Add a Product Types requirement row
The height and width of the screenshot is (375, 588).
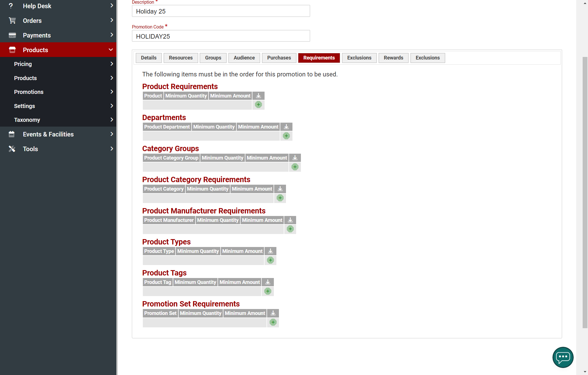pos(270,260)
